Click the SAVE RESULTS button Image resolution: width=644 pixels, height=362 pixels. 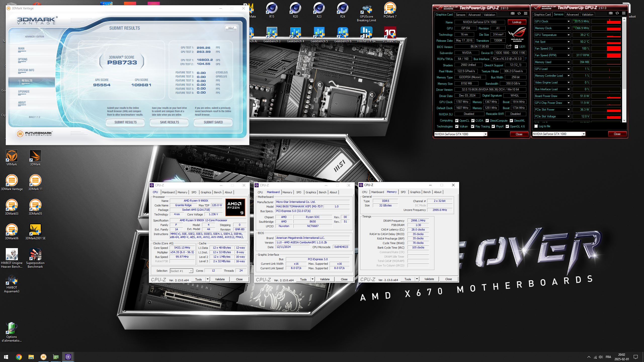(169, 122)
